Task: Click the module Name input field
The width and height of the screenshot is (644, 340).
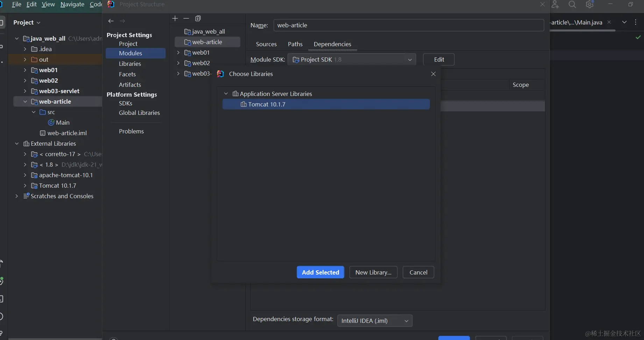Action: pyautogui.click(x=409, y=25)
